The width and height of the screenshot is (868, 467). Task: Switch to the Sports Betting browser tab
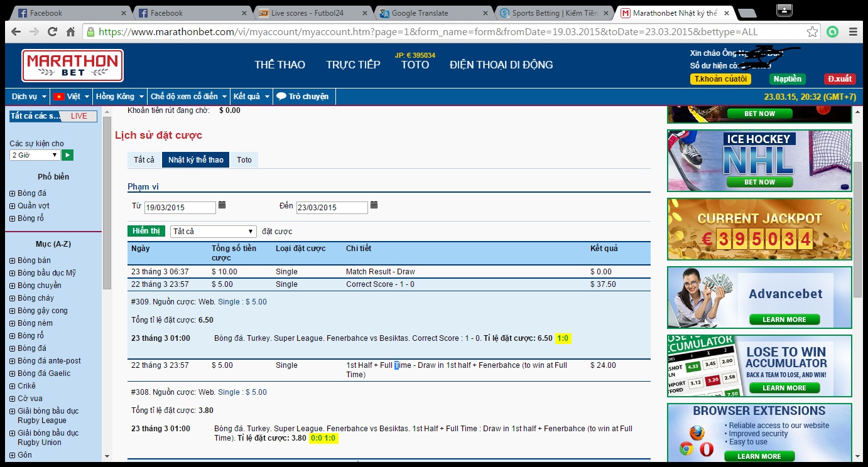point(553,13)
